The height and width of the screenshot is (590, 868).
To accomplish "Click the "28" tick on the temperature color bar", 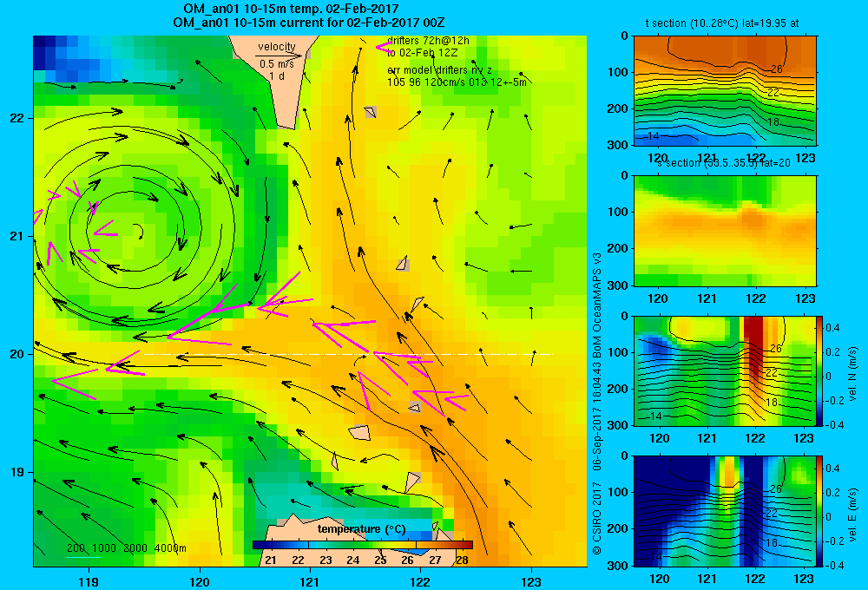I will click(x=463, y=560).
